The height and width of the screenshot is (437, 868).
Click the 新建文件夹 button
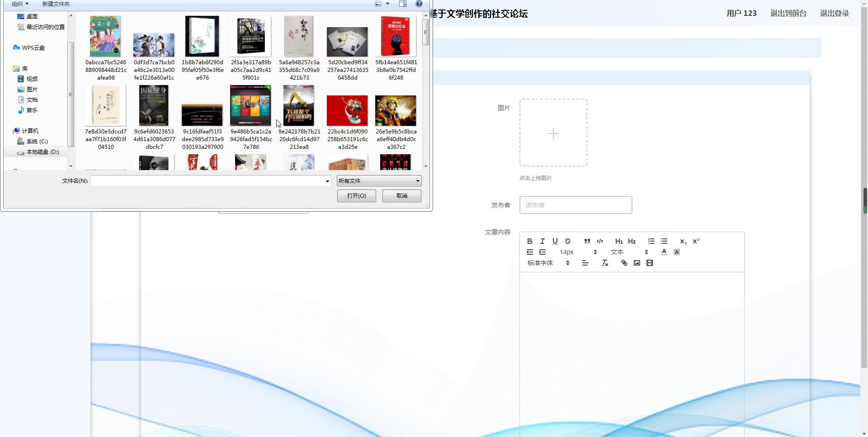(x=56, y=4)
